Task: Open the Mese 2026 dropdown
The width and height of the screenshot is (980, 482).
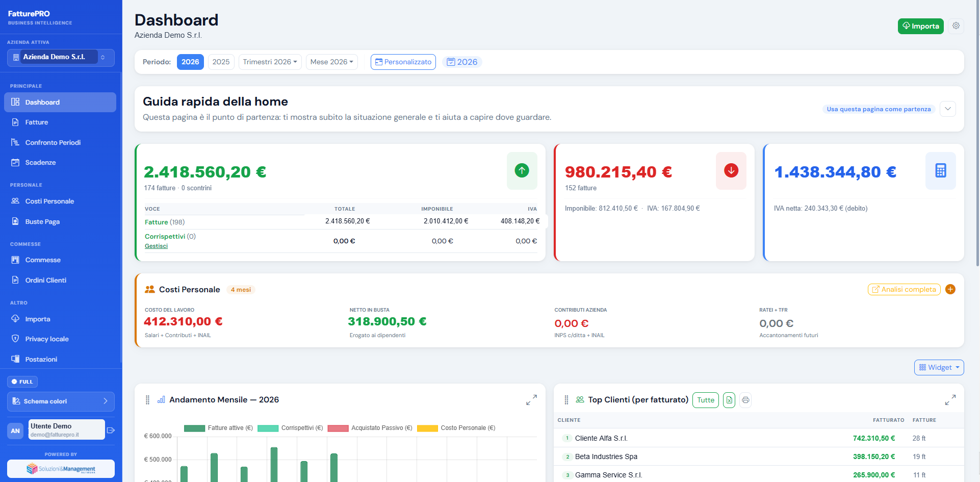Action: (x=331, y=62)
